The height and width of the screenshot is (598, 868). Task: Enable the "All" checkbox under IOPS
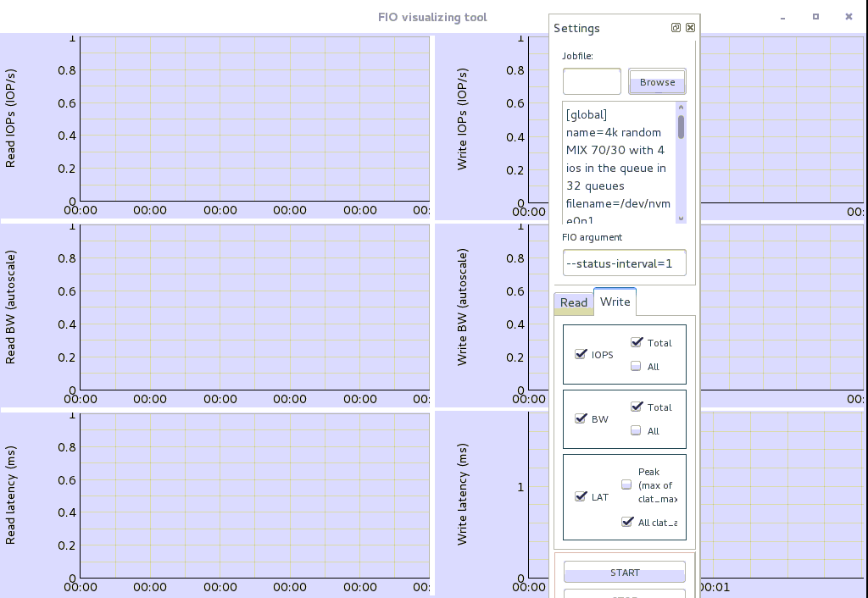pyautogui.click(x=636, y=365)
